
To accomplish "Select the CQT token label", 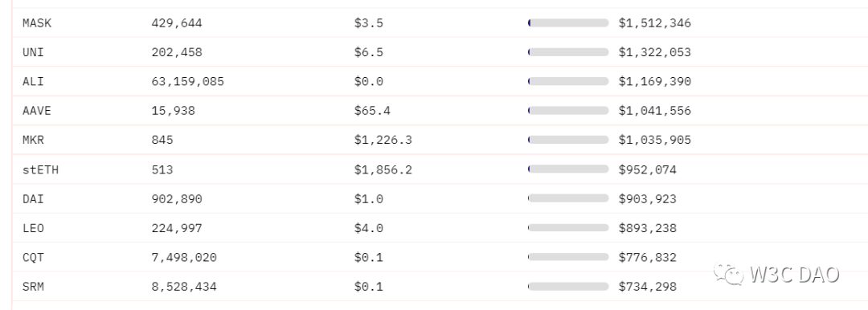I will (x=33, y=258).
